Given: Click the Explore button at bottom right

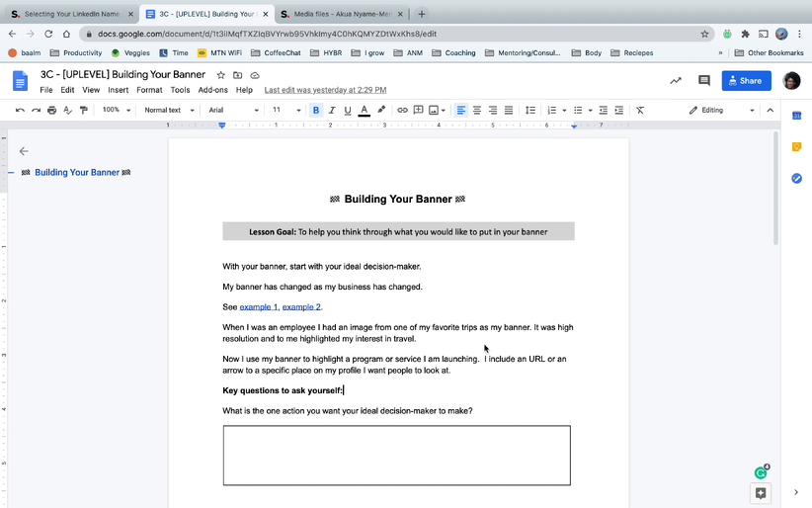Looking at the screenshot, I should (761, 493).
